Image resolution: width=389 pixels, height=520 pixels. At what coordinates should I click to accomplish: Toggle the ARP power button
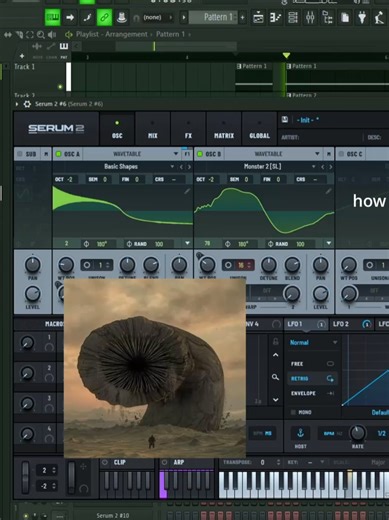click(x=164, y=462)
